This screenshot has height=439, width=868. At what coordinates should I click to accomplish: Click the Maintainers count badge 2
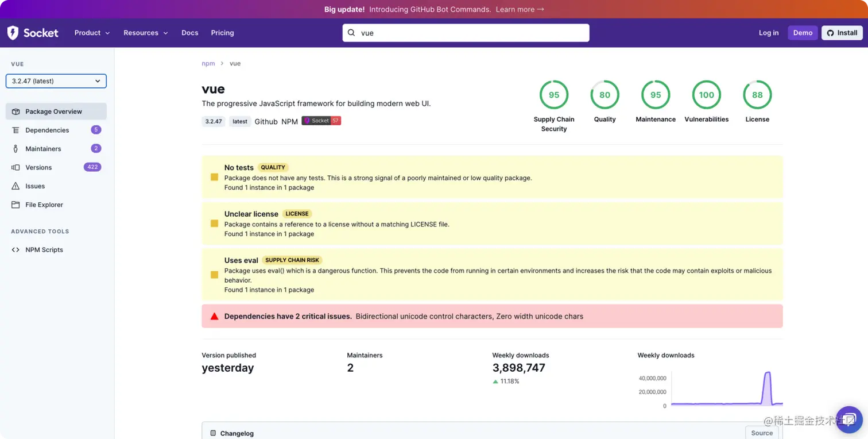click(96, 148)
